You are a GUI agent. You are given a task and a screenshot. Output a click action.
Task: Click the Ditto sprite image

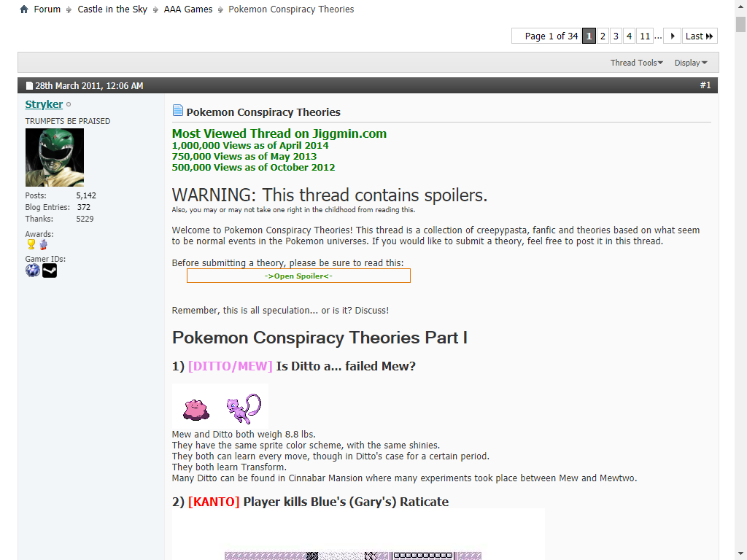(196, 410)
